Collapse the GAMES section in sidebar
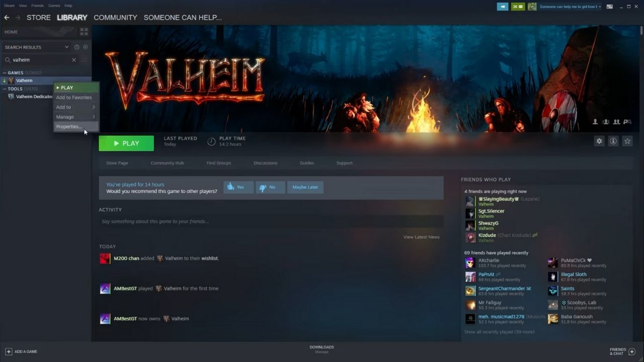This screenshot has height=362, width=644. tap(4, 72)
